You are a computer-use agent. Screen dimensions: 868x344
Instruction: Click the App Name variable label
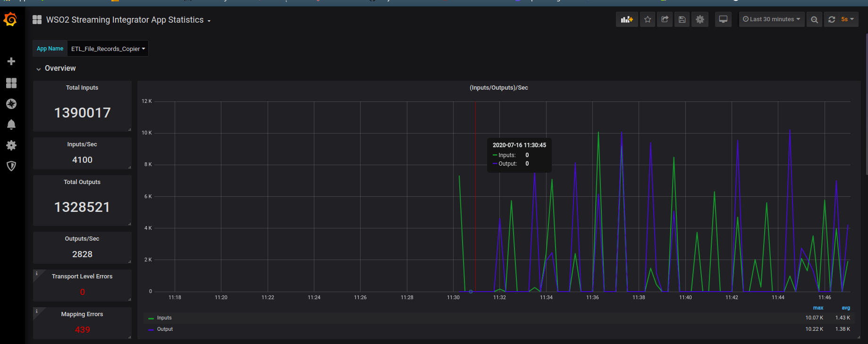pyautogui.click(x=50, y=49)
